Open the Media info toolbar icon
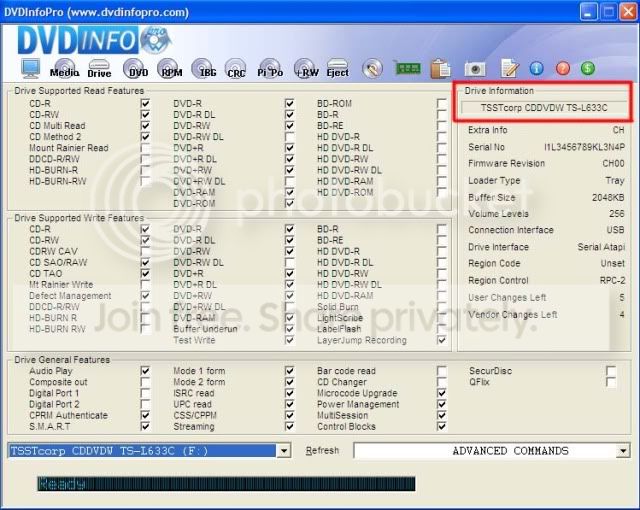The image size is (640, 510). (x=64, y=69)
